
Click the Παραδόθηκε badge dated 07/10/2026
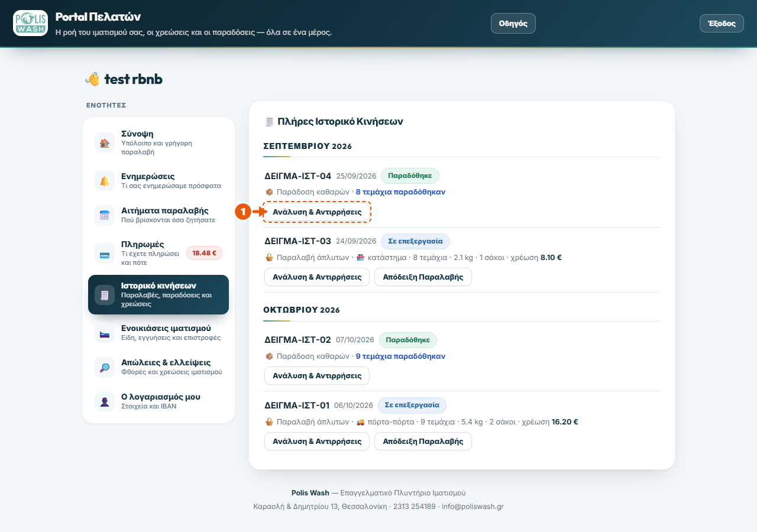pos(407,340)
